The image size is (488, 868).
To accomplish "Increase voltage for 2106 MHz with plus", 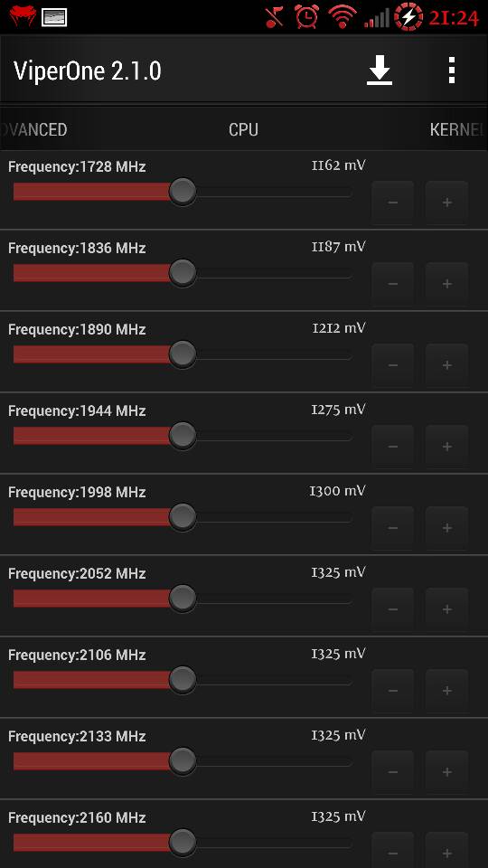I will (447, 691).
